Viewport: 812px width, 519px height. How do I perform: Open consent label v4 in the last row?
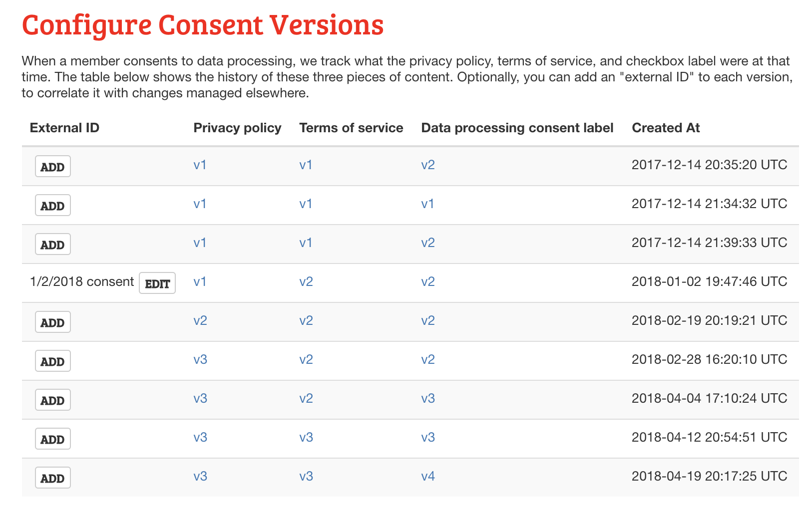pyautogui.click(x=428, y=476)
